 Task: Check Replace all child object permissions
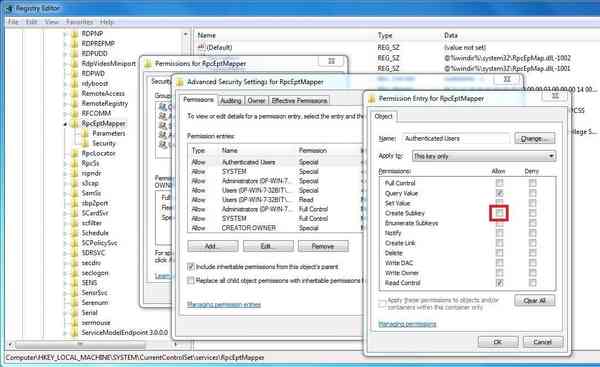(x=191, y=281)
